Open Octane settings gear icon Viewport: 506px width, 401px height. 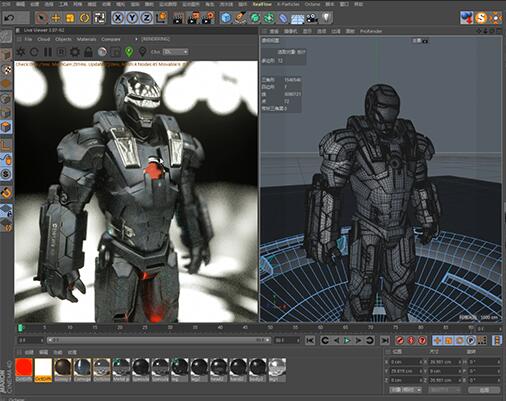(x=75, y=52)
